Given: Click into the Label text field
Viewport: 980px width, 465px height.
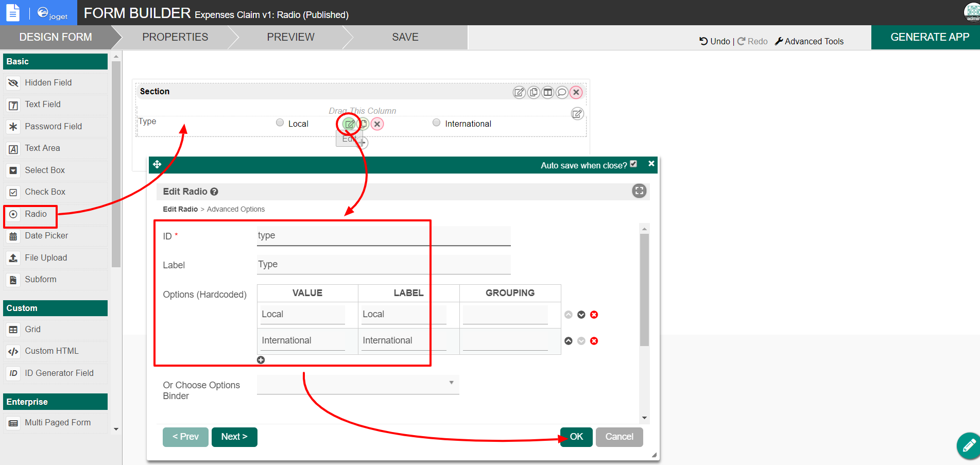Looking at the screenshot, I should (x=383, y=264).
